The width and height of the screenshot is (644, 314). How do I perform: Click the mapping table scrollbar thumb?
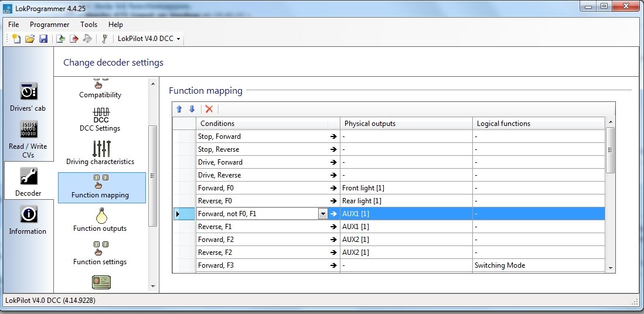pos(611,150)
